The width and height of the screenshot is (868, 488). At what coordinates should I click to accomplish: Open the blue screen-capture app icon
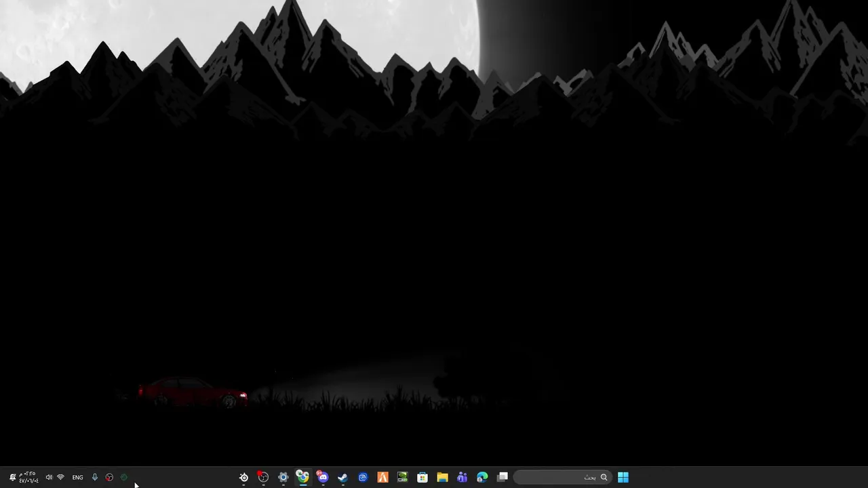coord(363,477)
